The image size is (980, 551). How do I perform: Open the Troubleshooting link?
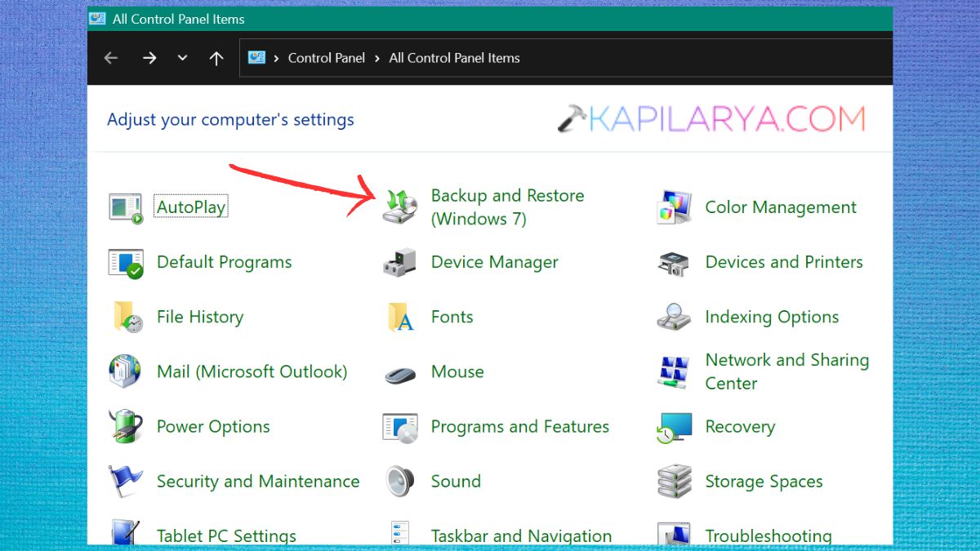coord(768,535)
